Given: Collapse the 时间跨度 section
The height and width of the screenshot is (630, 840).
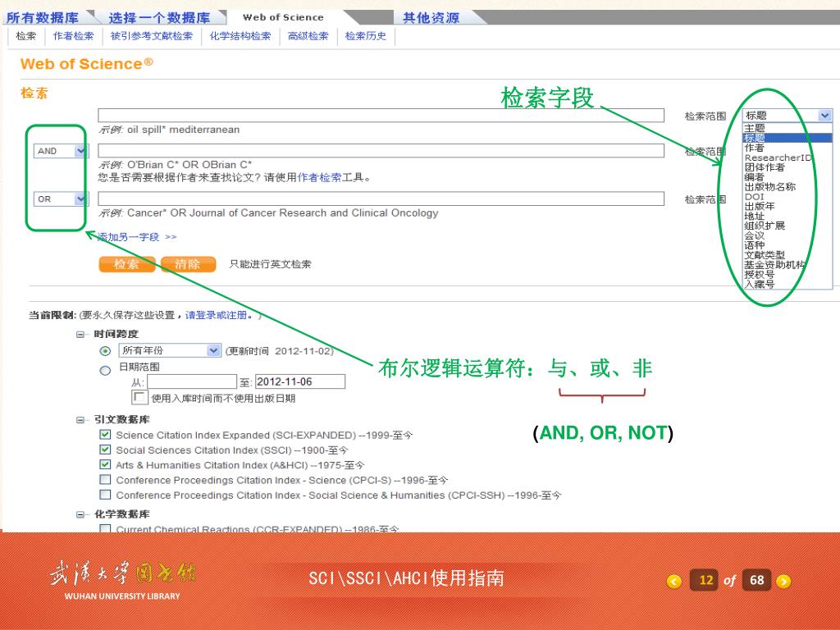Looking at the screenshot, I should pos(80,335).
